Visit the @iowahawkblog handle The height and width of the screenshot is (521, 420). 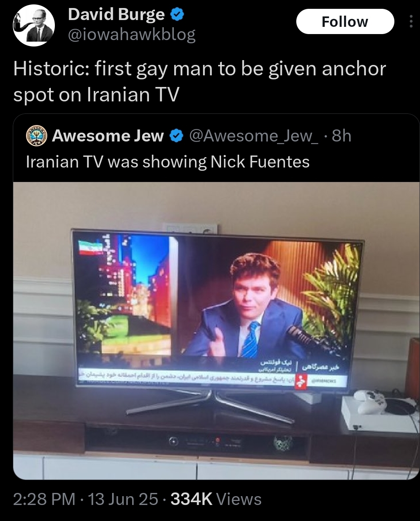(x=132, y=35)
